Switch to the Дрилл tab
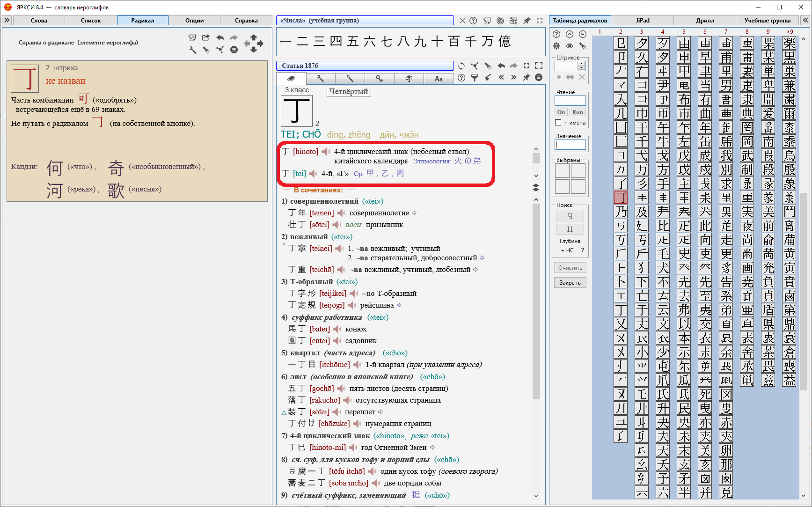 (705, 20)
